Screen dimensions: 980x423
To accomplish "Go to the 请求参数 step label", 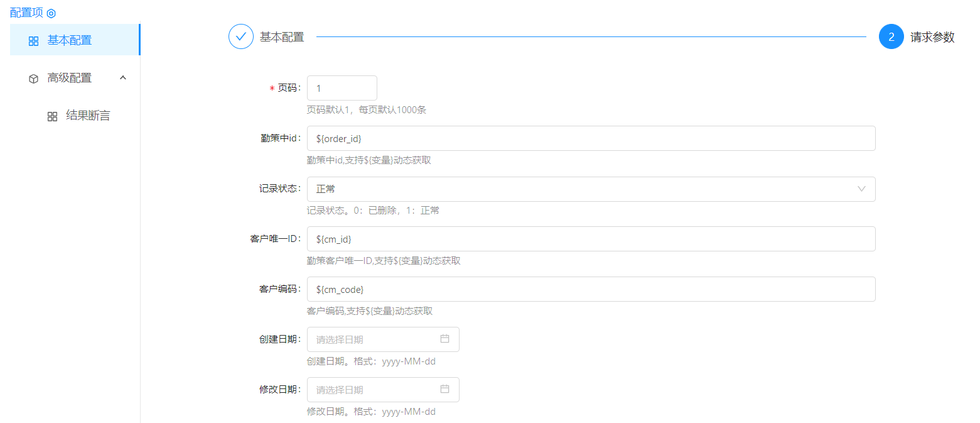I will coord(932,37).
